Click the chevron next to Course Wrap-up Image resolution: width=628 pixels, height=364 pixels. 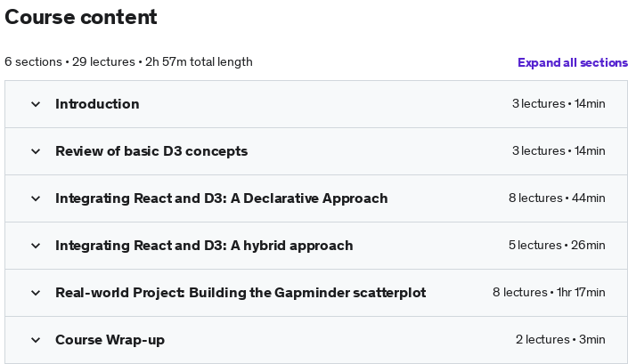coord(36,340)
